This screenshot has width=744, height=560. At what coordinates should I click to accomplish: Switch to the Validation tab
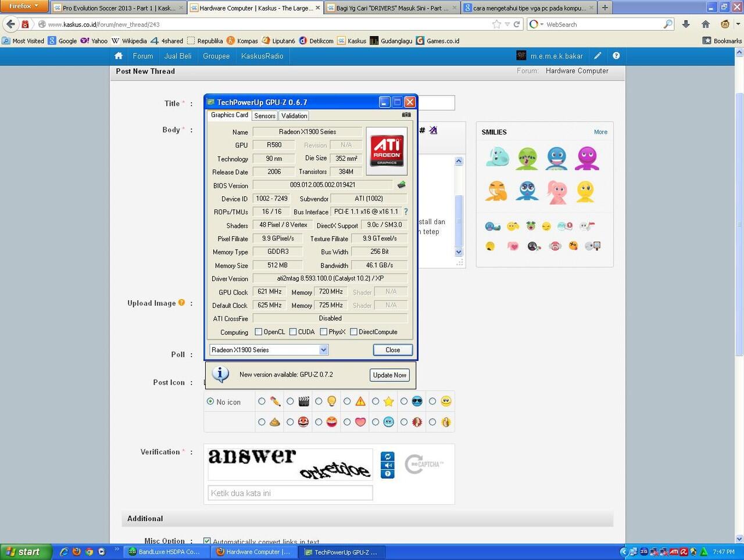coord(294,116)
